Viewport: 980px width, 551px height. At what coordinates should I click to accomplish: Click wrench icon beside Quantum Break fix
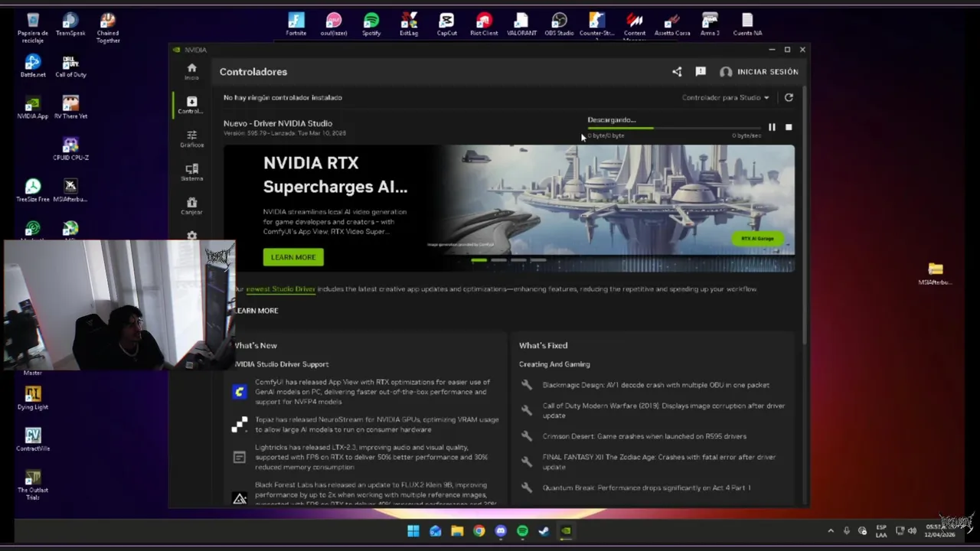(527, 487)
